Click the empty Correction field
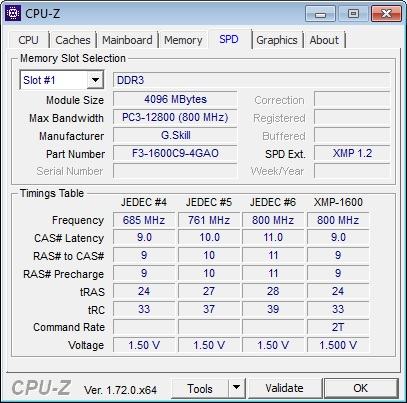 352,99
